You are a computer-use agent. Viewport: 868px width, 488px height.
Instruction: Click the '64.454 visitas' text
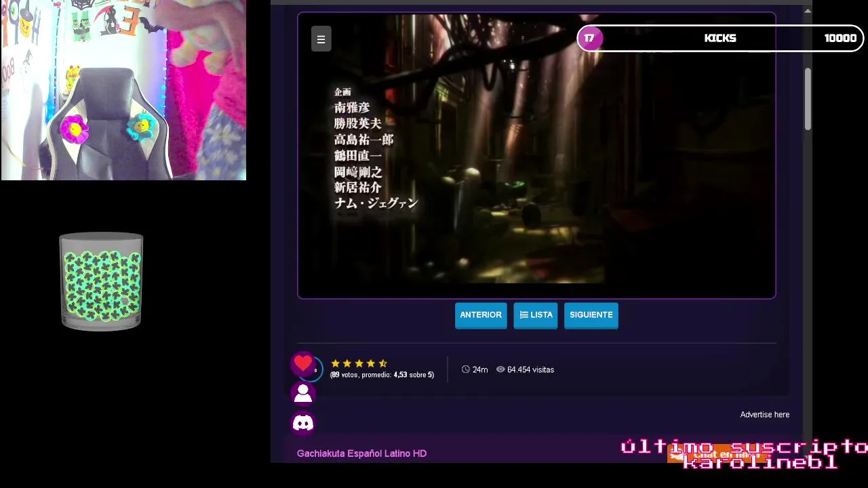(x=530, y=370)
